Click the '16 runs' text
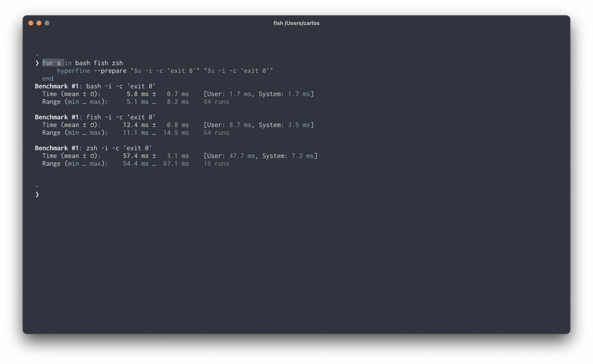 (x=216, y=163)
